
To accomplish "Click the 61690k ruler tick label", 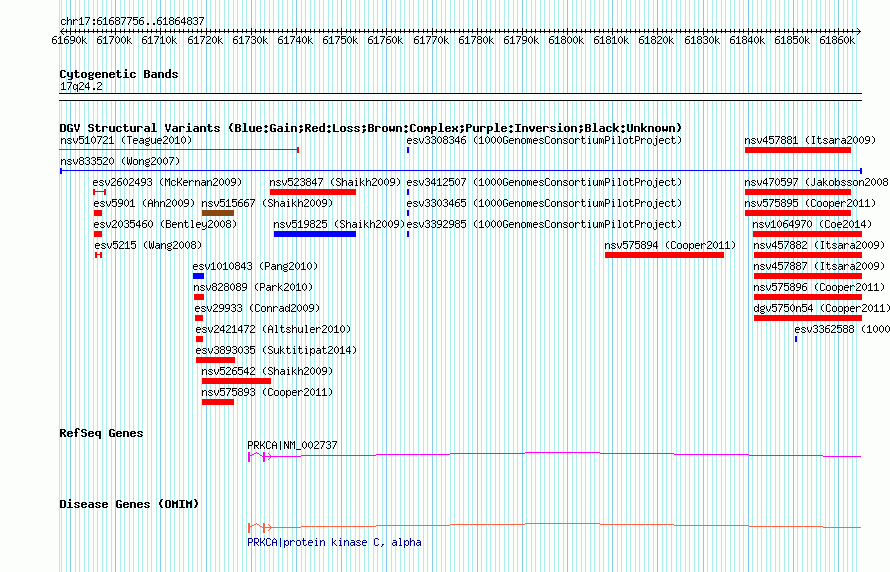I will click(x=69, y=40).
